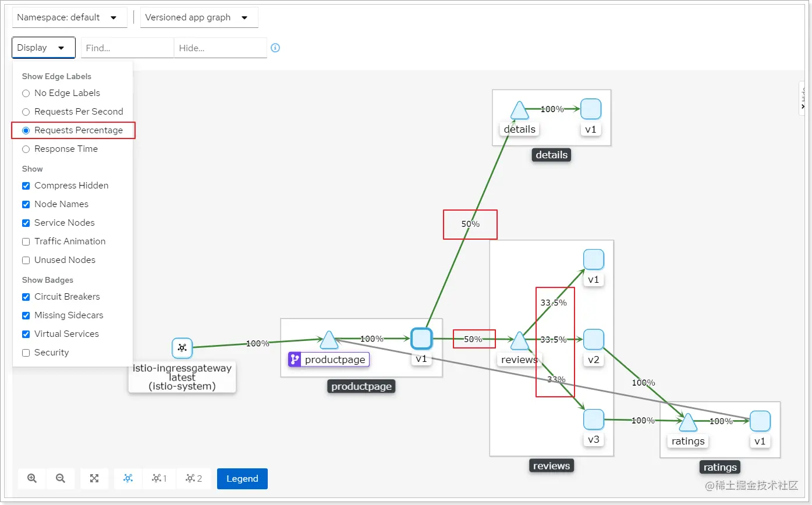812x505 pixels.
Task: Click the zoom in magnifier button
Action: coord(32,478)
